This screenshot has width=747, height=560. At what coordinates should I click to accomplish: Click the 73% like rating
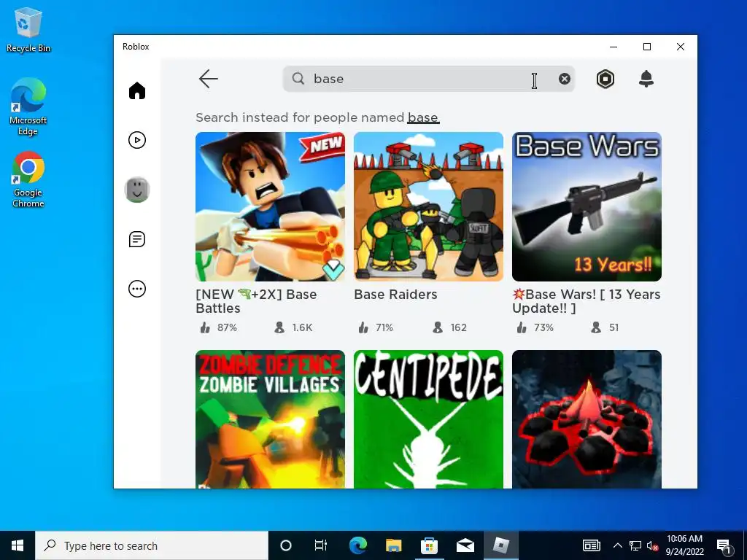point(535,327)
